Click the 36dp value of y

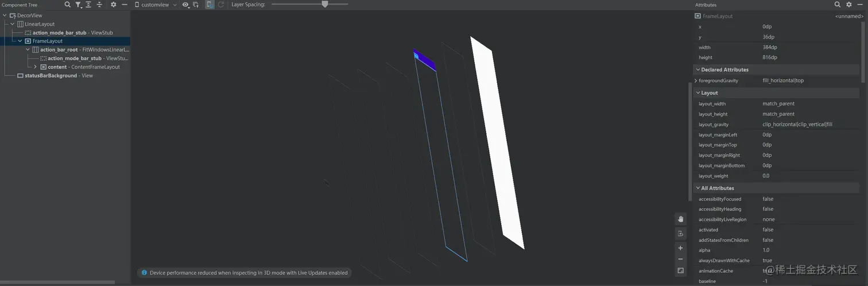tap(768, 37)
